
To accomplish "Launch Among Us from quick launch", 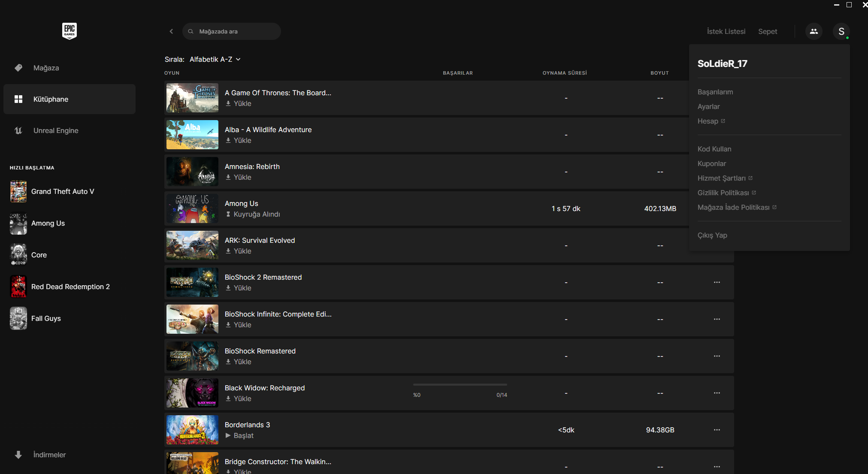I will [38, 223].
